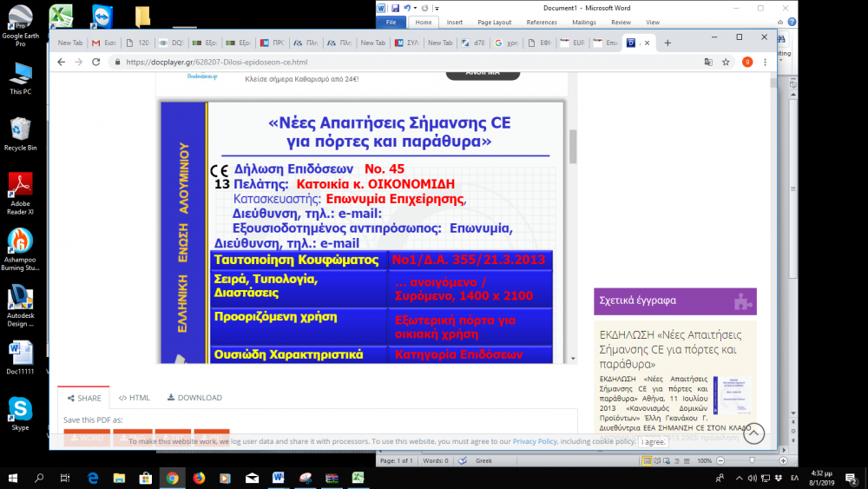
Task: Click the related document thumbnail image
Action: coord(732,395)
